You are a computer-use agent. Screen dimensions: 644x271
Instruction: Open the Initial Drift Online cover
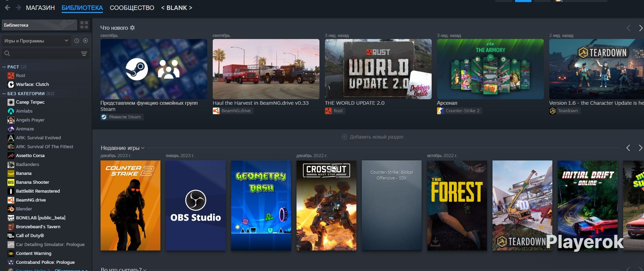coord(588,205)
